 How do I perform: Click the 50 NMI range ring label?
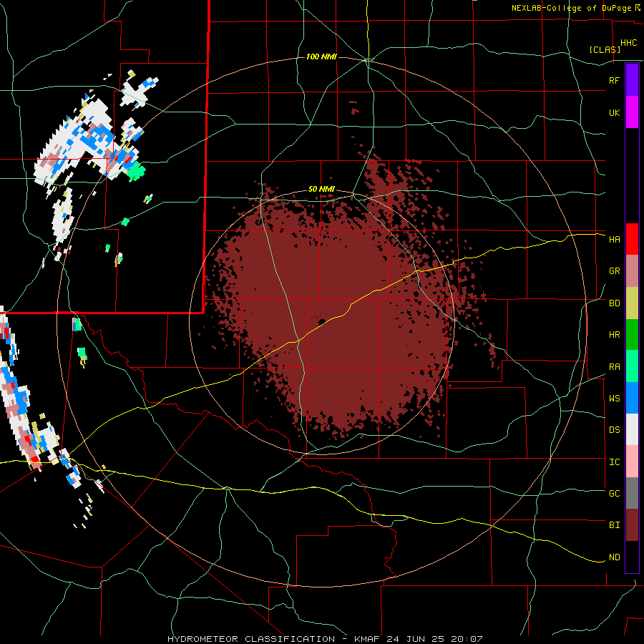click(x=321, y=189)
